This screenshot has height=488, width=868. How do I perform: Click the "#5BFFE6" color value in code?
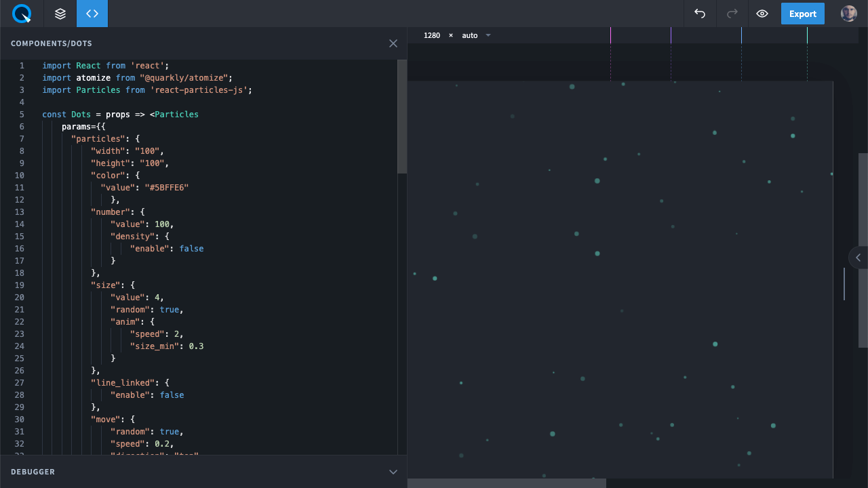166,188
